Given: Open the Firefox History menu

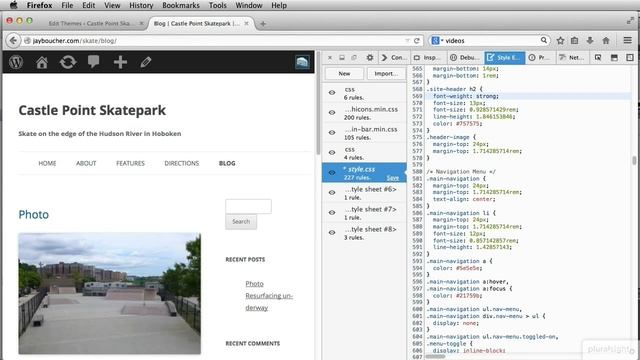Looking at the screenshot, I should (141, 5).
